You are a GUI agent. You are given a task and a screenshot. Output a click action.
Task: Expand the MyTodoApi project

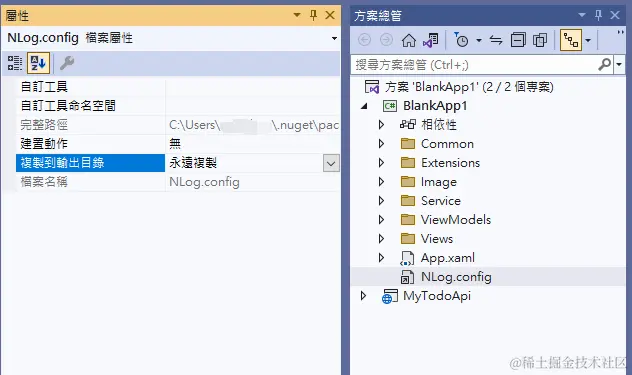pyautogui.click(x=363, y=296)
